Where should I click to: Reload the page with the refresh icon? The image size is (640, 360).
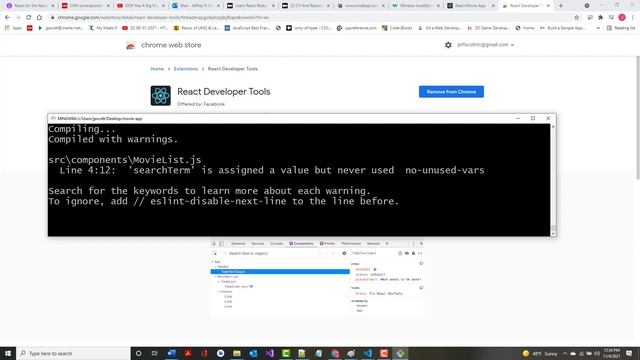click(x=28, y=18)
